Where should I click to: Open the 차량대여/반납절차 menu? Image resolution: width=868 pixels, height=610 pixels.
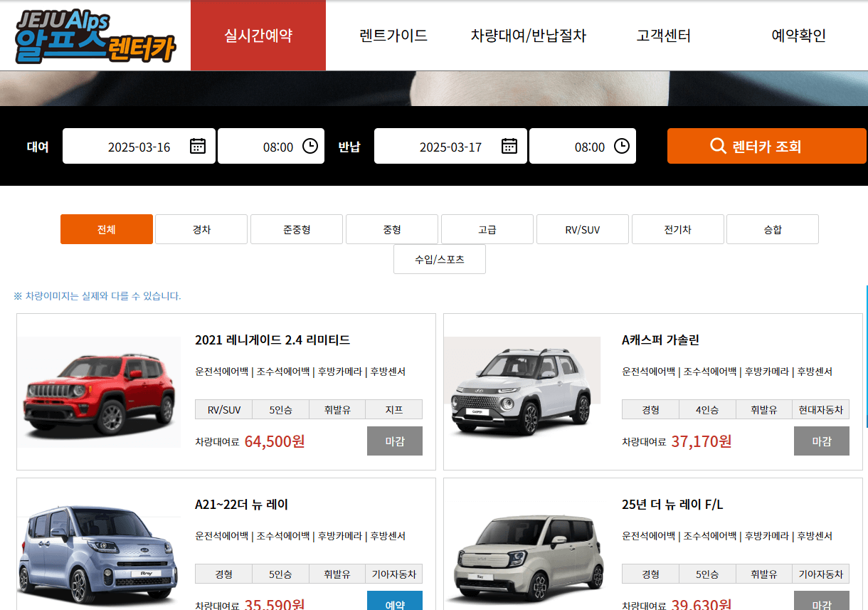[x=529, y=36]
